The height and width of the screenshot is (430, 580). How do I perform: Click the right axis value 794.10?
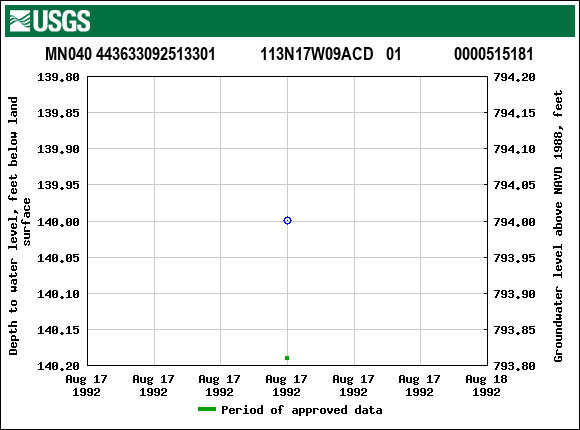pos(515,149)
